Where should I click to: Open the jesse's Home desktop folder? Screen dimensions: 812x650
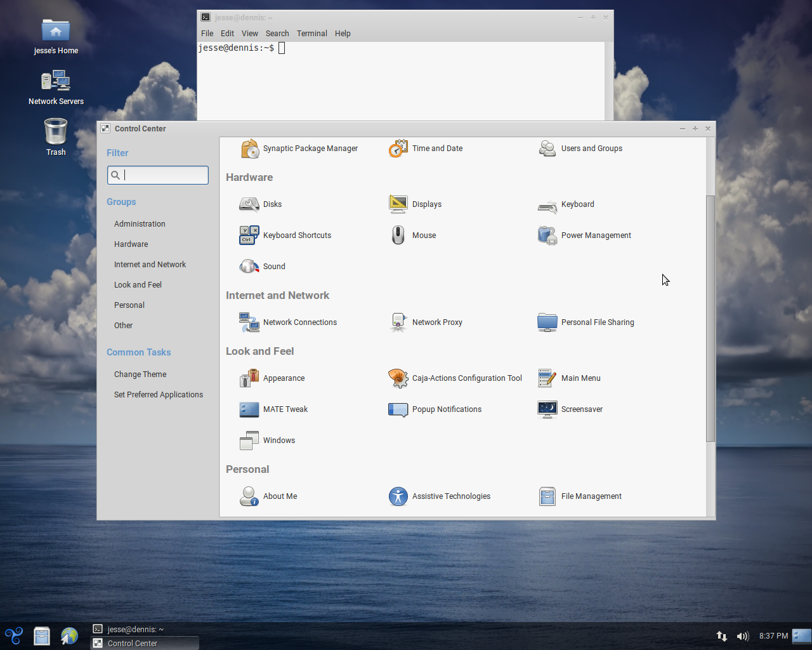point(56,36)
